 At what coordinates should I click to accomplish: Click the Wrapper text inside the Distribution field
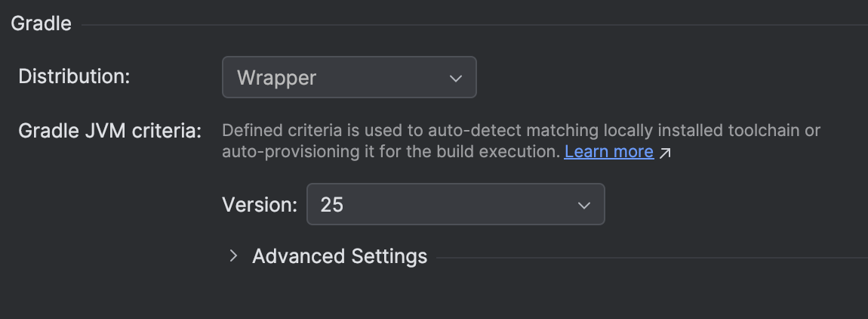click(276, 77)
